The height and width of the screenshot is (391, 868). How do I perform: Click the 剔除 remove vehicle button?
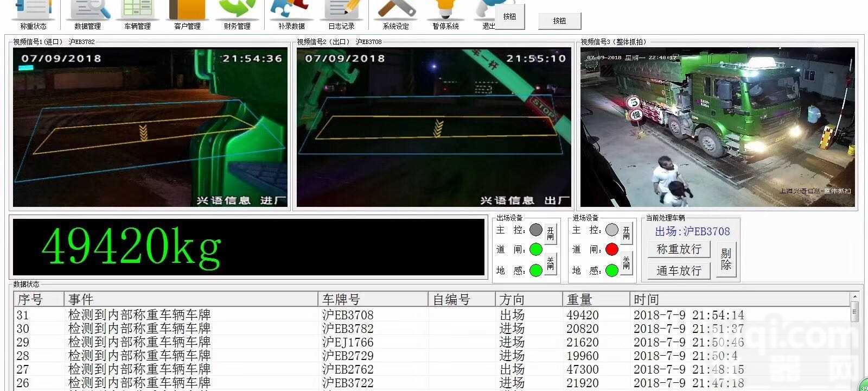(726, 260)
